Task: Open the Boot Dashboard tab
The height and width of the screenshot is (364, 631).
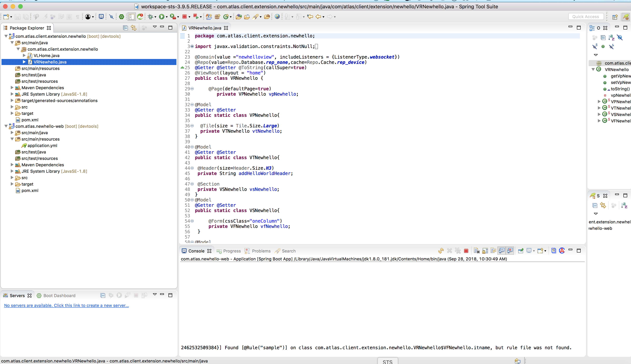Action: coord(59,296)
